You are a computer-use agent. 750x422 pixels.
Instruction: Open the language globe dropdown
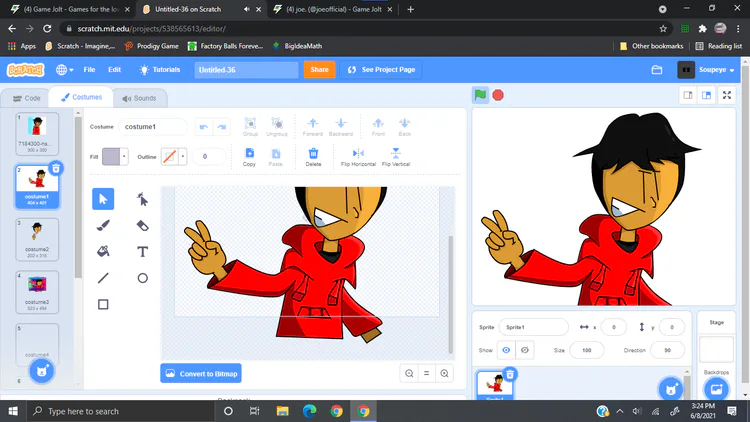click(65, 70)
